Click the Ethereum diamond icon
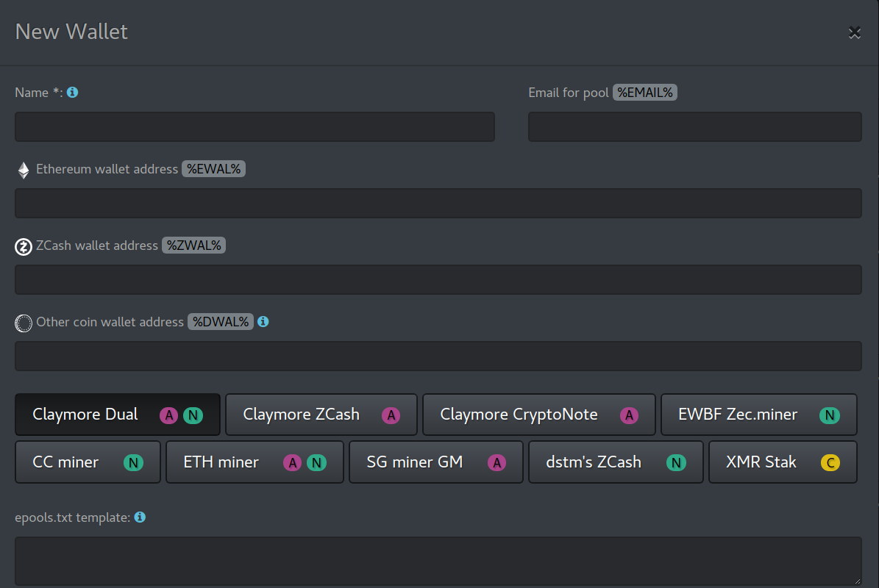Viewport: 879px width, 588px height. pos(24,170)
